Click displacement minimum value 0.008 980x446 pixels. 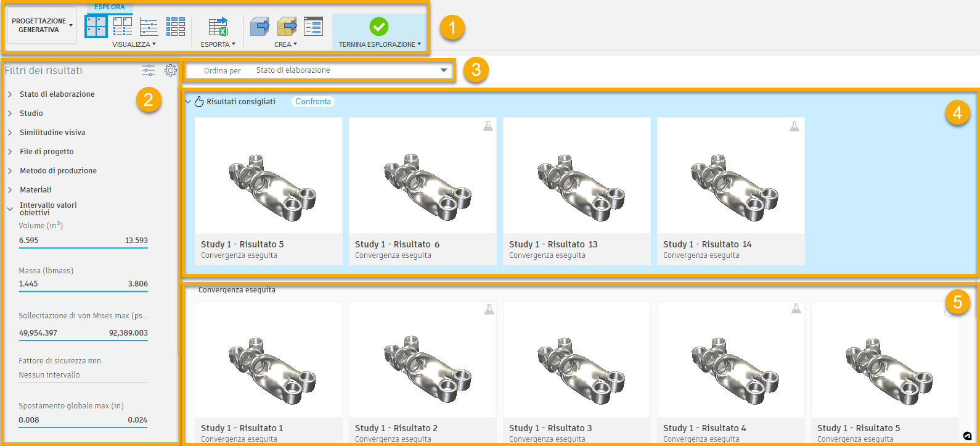(x=29, y=420)
